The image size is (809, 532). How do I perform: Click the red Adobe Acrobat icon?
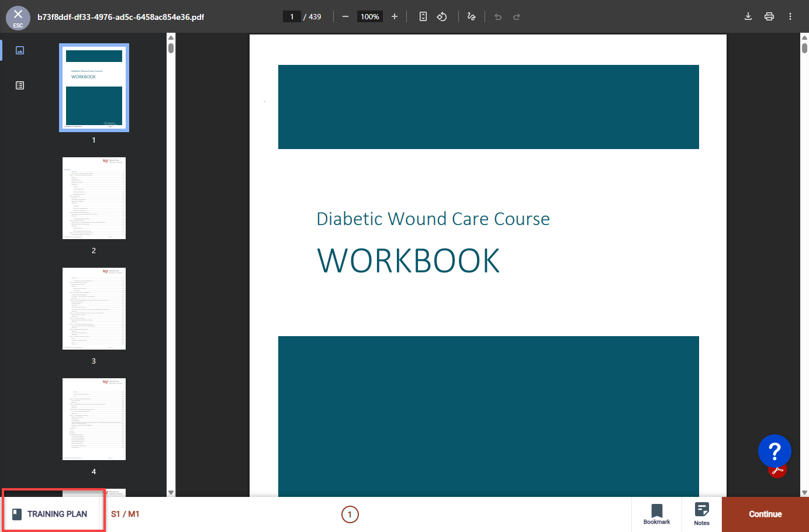(x=777, y=470)
